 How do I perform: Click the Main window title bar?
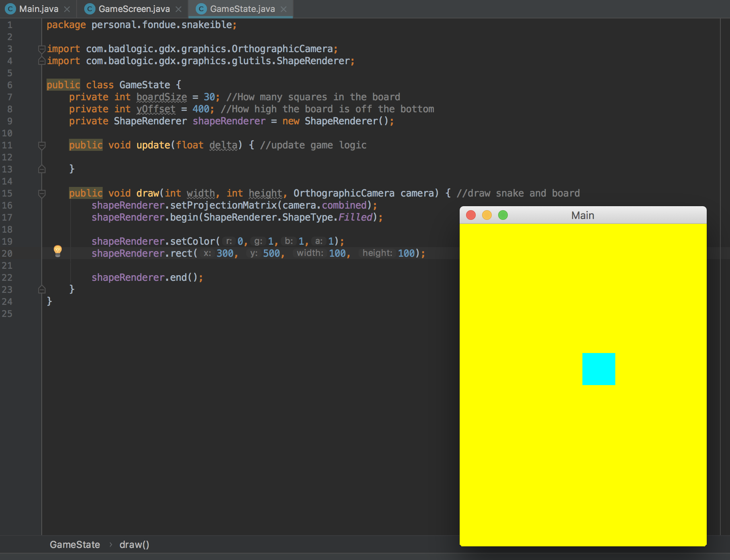point(583,215)
